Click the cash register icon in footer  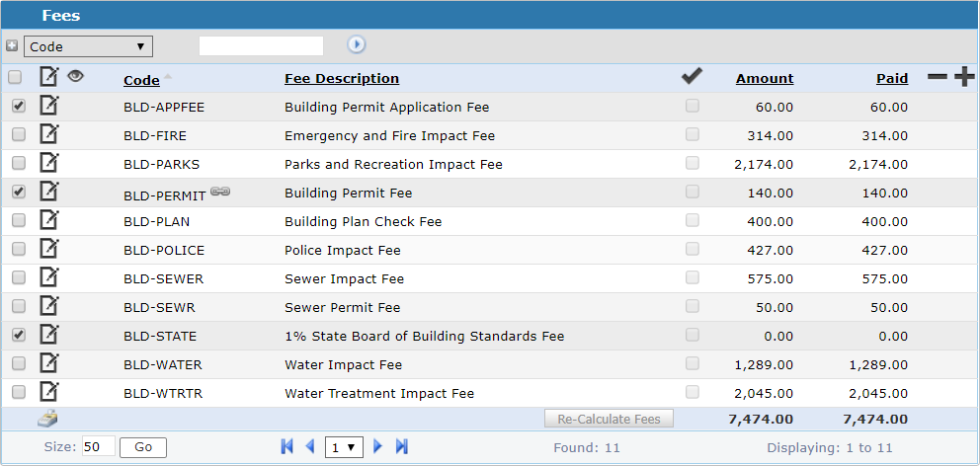point(47,419)
